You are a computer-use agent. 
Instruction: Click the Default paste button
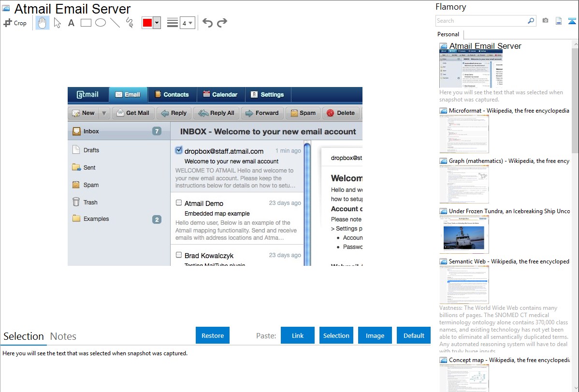pos(414,335)
